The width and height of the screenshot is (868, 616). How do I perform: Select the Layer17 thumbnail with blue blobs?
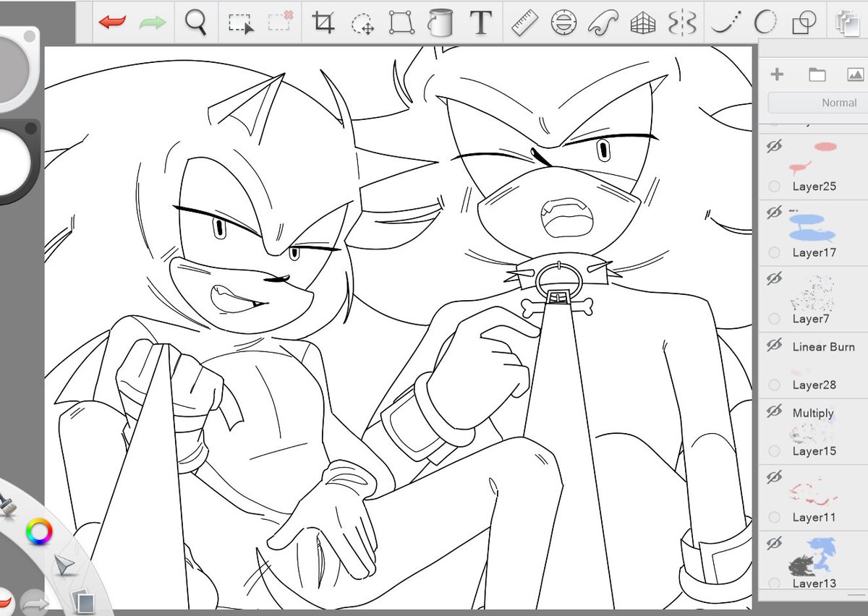coord(813,225)
